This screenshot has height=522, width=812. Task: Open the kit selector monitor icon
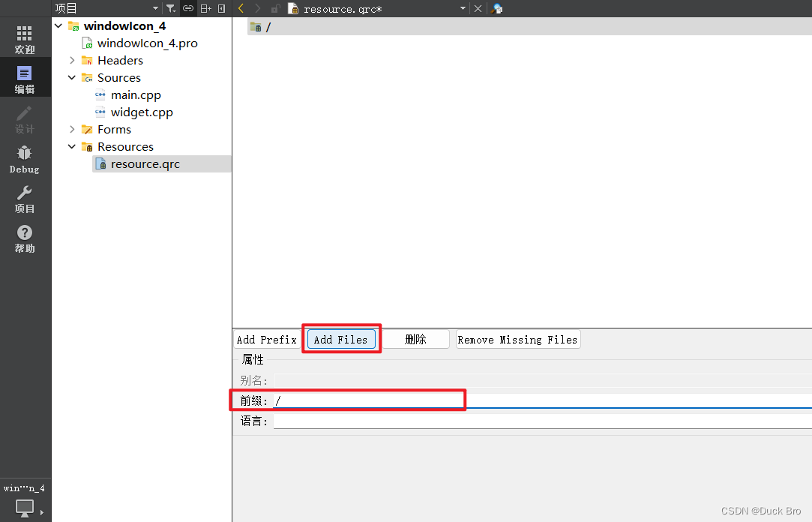pos(25,508)
